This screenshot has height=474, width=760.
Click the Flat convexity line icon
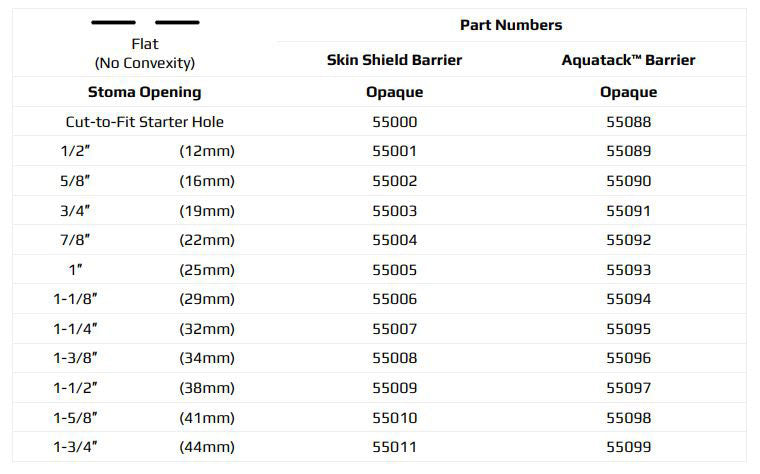[x=145, y=22]
